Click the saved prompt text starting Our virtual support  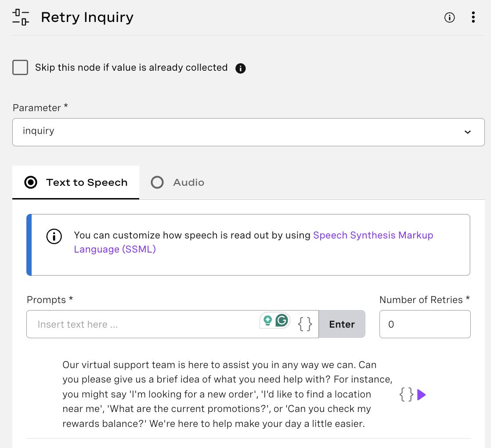[x=227, y=394]
